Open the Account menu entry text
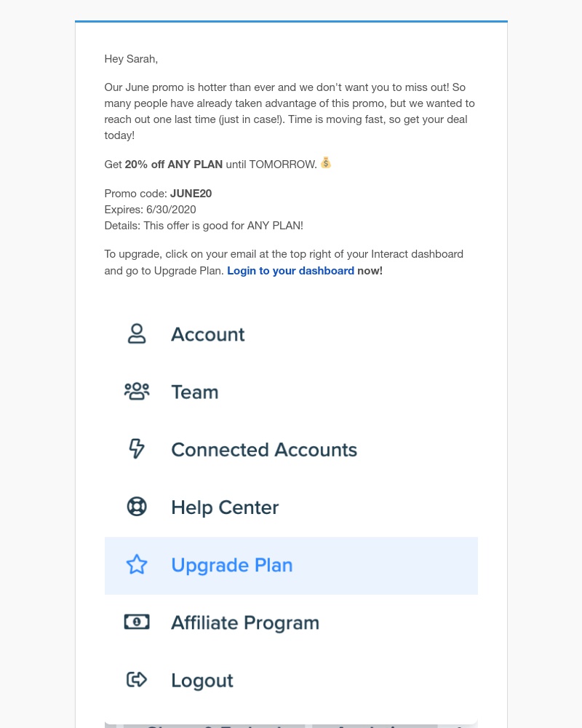The width and height of the screenshot is (582, 728). pyautogui.click(x=207, y=334)
